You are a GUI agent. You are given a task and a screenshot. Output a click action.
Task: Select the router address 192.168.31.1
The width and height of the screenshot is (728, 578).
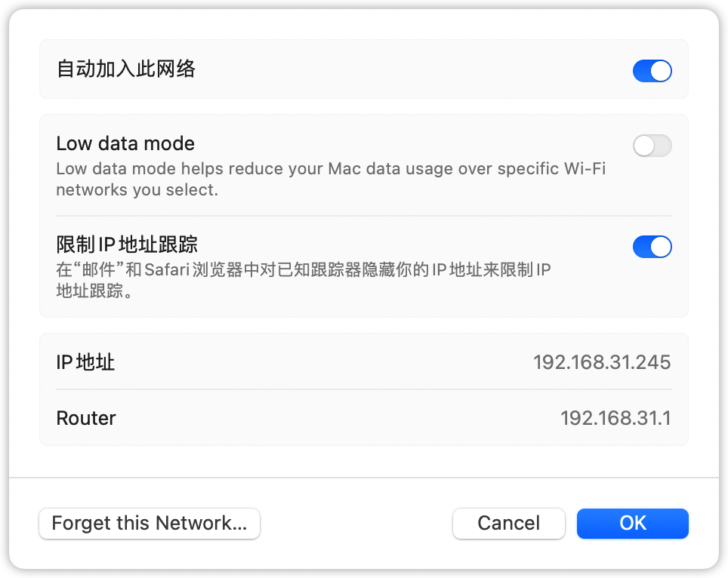pos(615,418)
